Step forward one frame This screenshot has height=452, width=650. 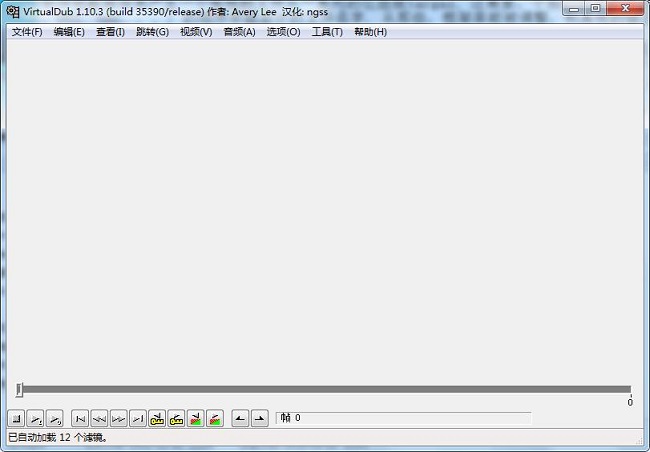119,419
